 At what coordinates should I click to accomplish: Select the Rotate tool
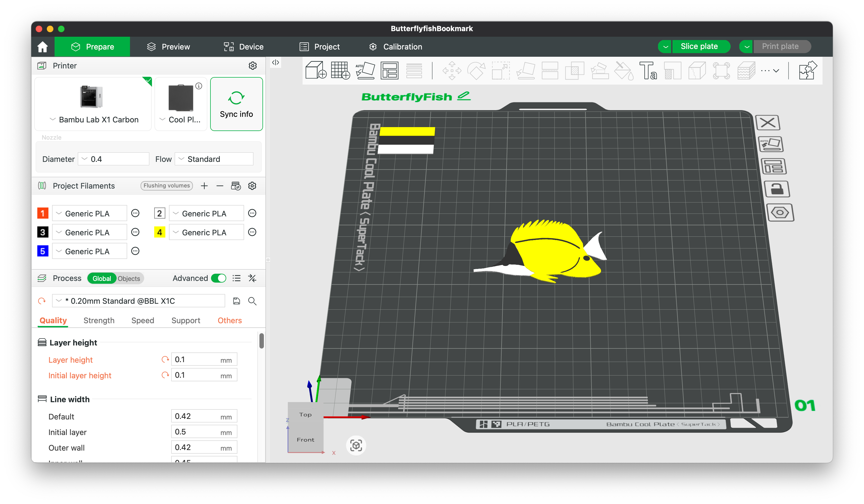(x=477, y=71)
